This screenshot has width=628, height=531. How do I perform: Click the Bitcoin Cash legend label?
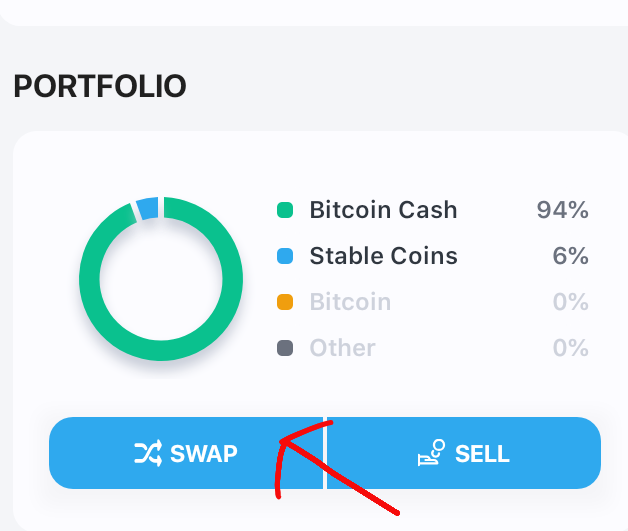tap(383, 210)
